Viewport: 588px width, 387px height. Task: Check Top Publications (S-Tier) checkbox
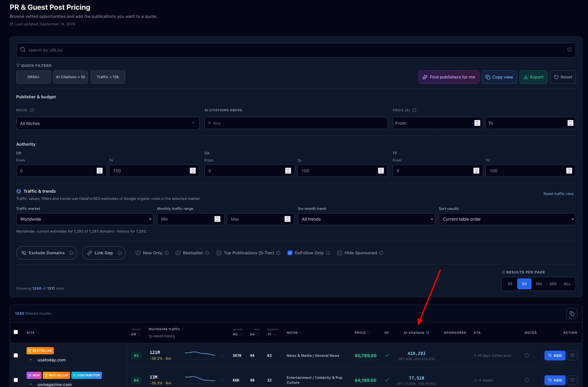219,253
